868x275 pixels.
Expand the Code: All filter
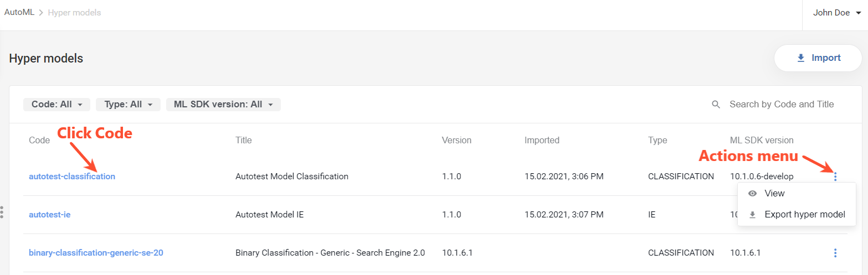[x=57, y=104]
